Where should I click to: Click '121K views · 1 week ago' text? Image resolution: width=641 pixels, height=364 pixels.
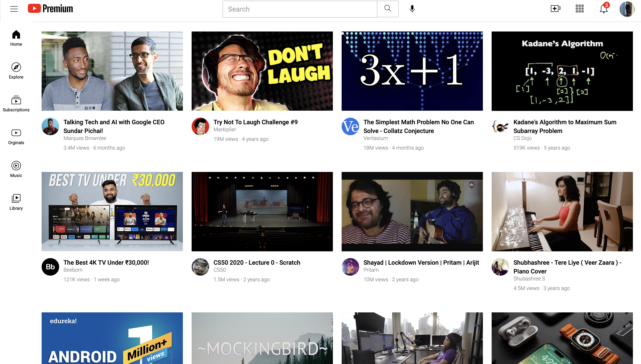point(92,280)
